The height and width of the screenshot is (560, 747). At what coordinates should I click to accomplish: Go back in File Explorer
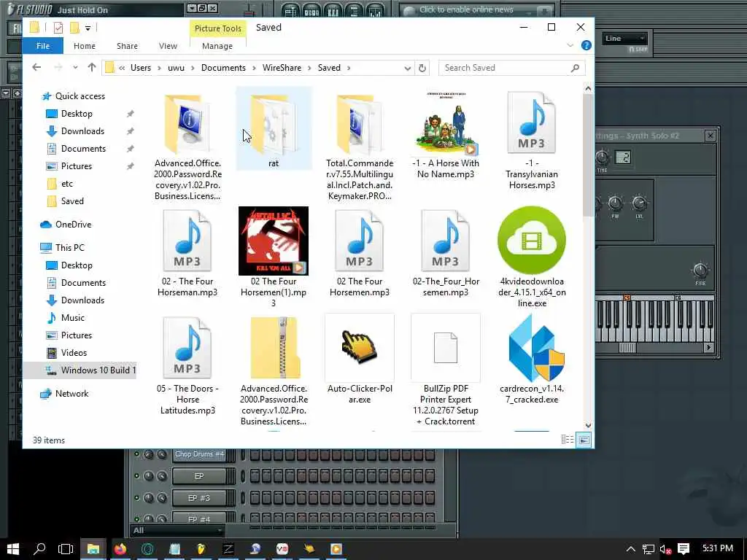tap(36, 68)
